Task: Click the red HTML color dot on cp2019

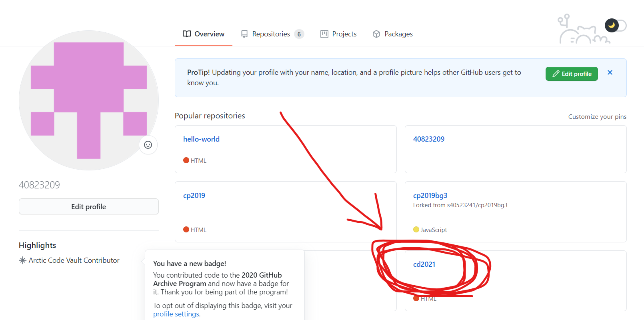Action: tap(186, 230)
